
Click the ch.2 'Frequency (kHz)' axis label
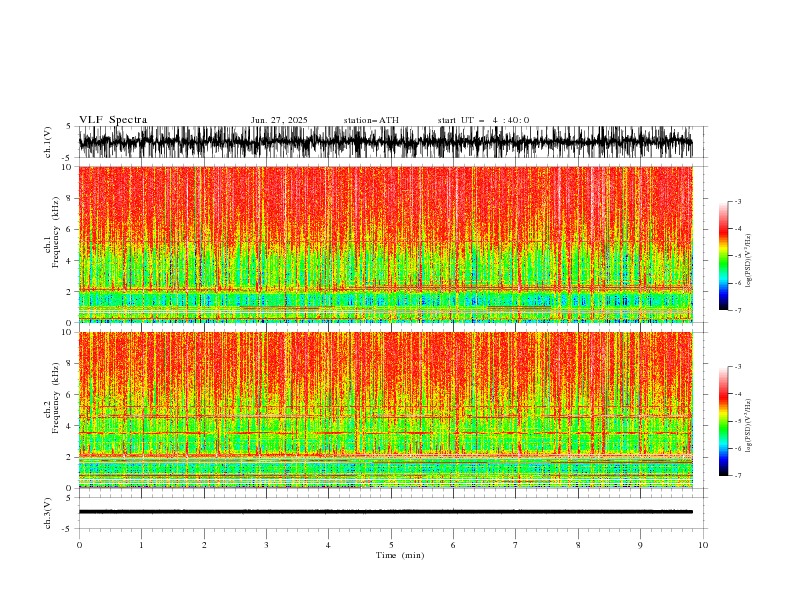[56, 398]
